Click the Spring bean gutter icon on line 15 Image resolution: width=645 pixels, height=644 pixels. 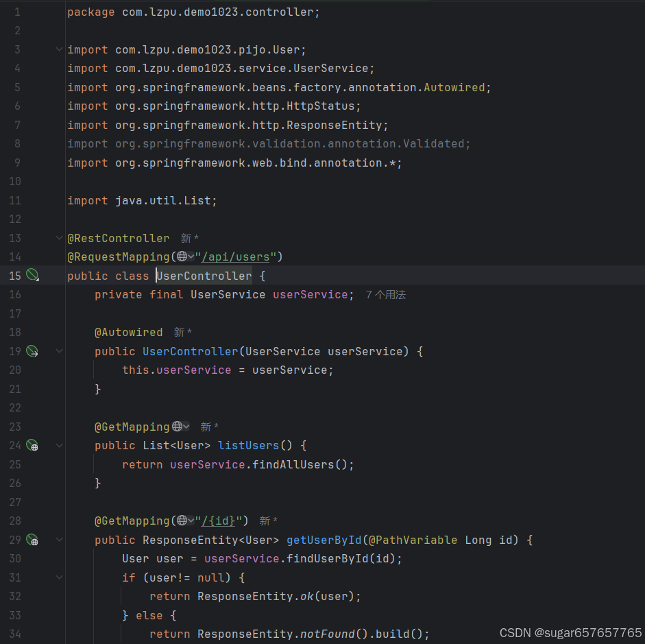click(32, 274)
